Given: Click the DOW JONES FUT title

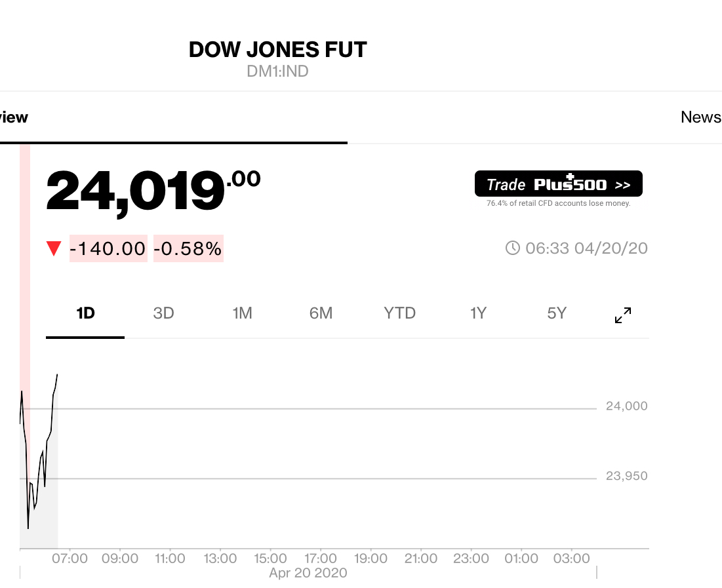Looking at the screenshot, I should (x=277, y=50).
